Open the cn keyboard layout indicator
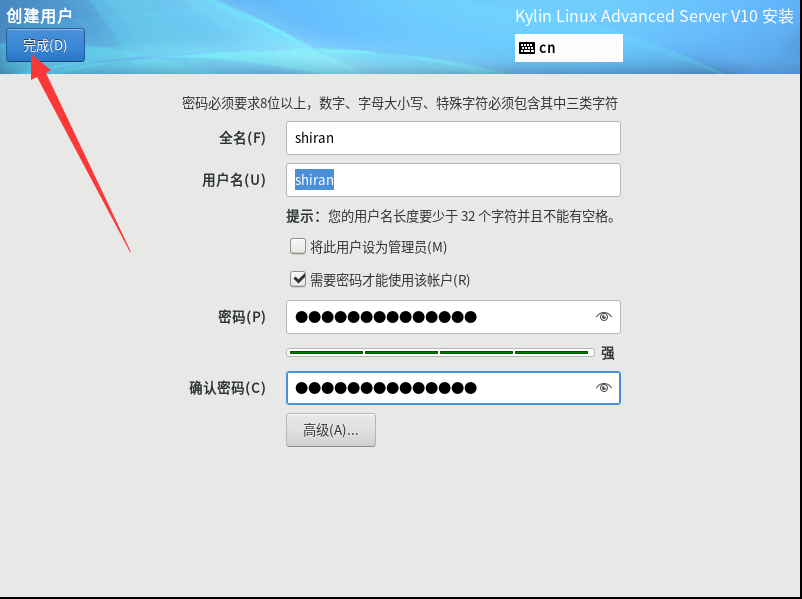Viewport: 802px width, 599px height. (569, 48)
